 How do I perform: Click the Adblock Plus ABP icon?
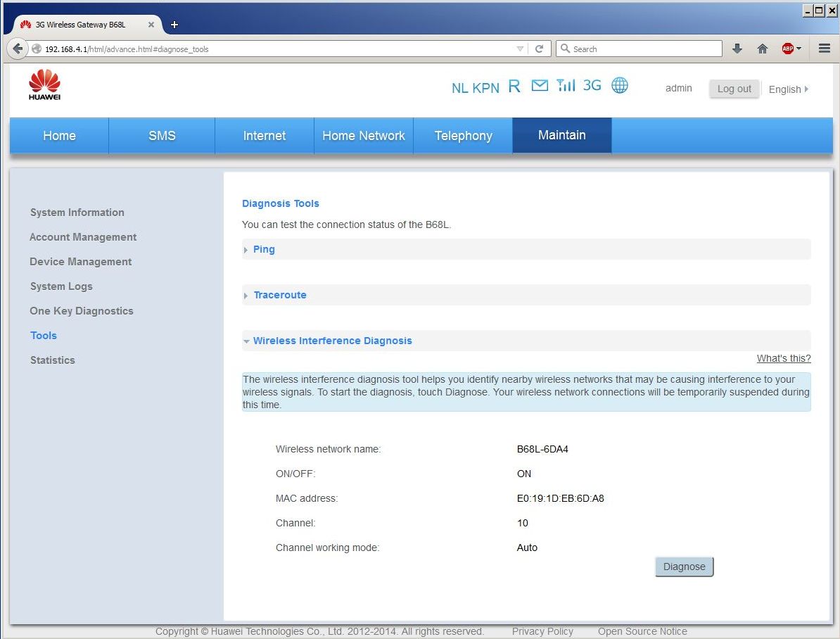pos(787,49)
